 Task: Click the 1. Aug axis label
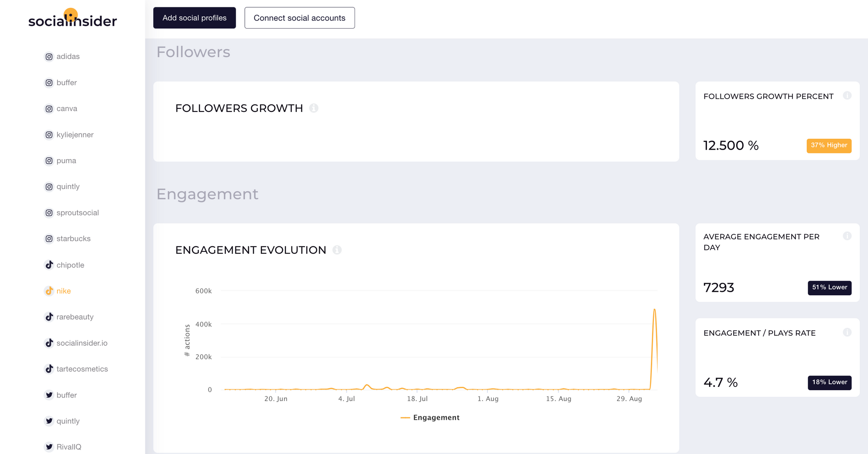[x=488, y=399]
